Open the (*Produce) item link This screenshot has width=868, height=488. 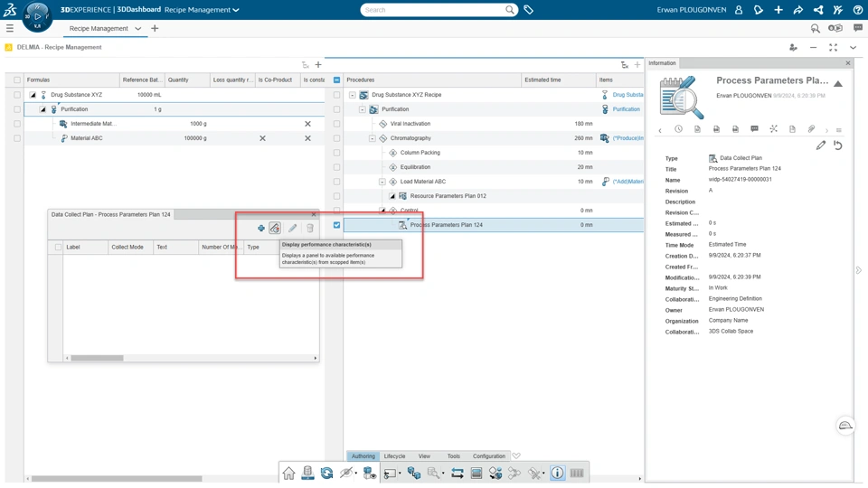click(627, 138)
